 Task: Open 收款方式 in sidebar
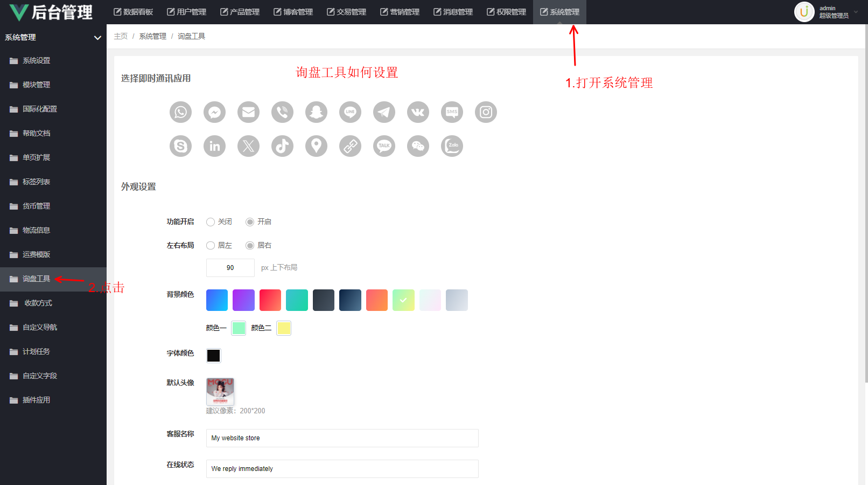[x=53, y=303]
